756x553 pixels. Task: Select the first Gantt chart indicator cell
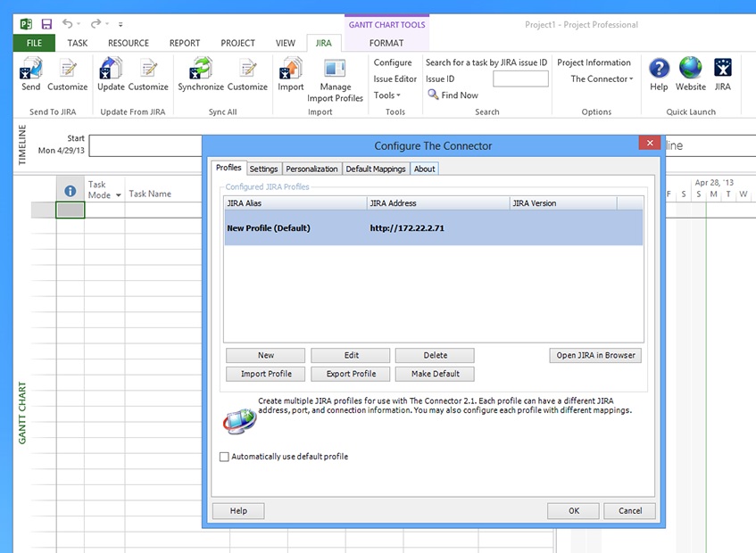click(x=71, y=210)
